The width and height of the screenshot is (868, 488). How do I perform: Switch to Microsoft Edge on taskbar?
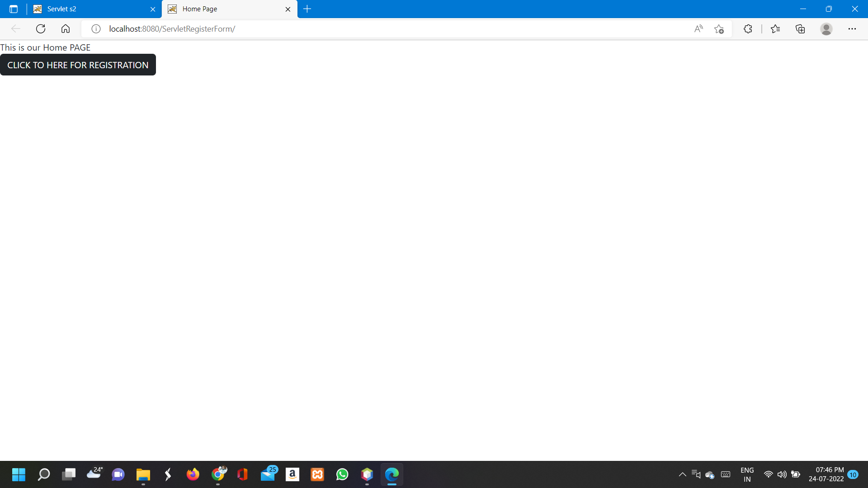coord(392,474)
